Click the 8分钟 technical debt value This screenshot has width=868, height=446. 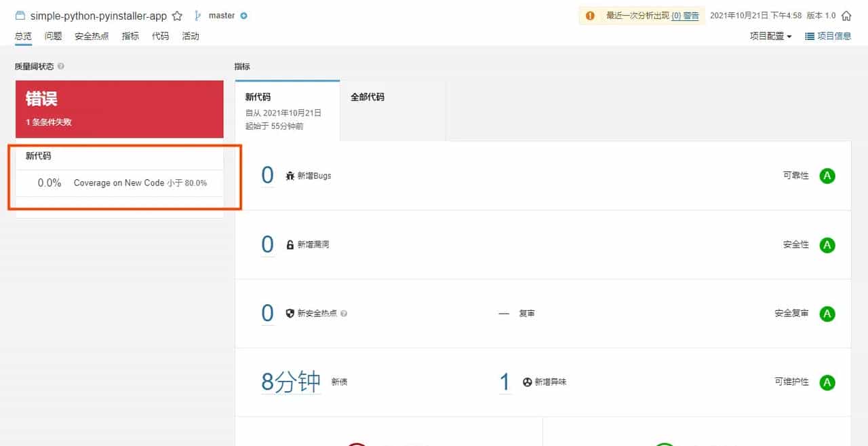[290, 382]
